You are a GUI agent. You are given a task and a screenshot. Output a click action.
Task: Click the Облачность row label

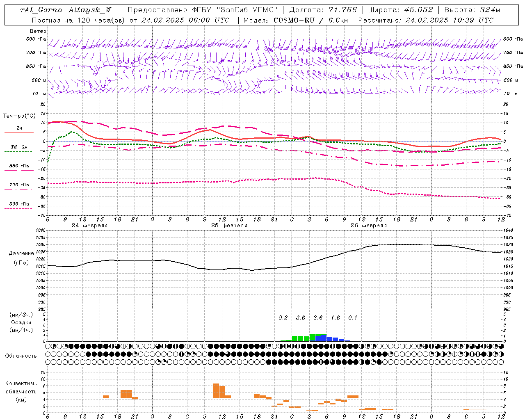21,356
